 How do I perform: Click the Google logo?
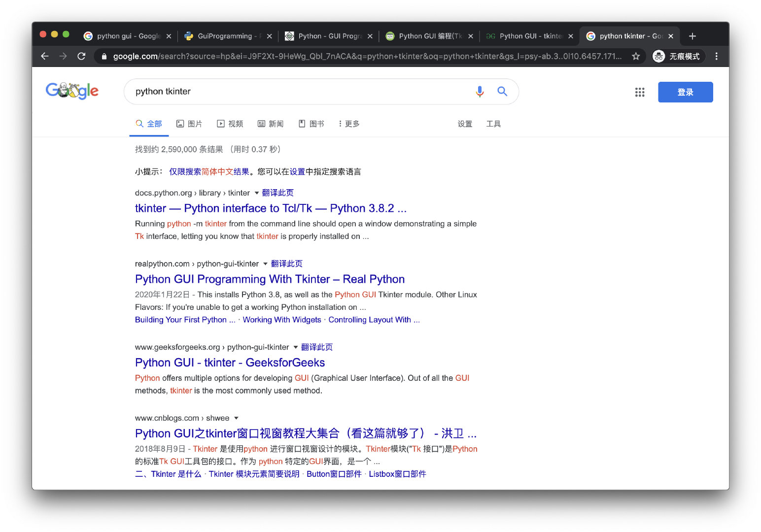72,91
